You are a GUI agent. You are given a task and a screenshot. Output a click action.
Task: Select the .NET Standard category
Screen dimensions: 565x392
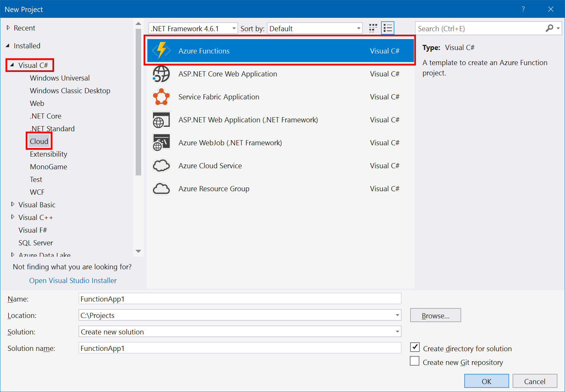pos(52,129)
